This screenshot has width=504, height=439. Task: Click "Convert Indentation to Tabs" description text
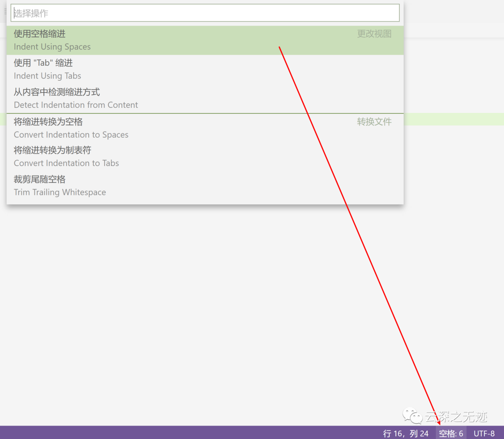click(x=66, y=163)
